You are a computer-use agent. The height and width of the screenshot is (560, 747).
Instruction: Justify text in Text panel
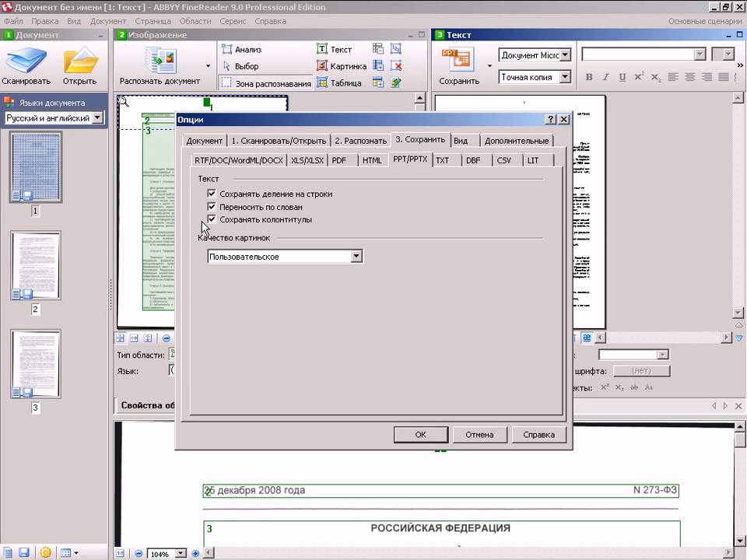tap(723, 77)
